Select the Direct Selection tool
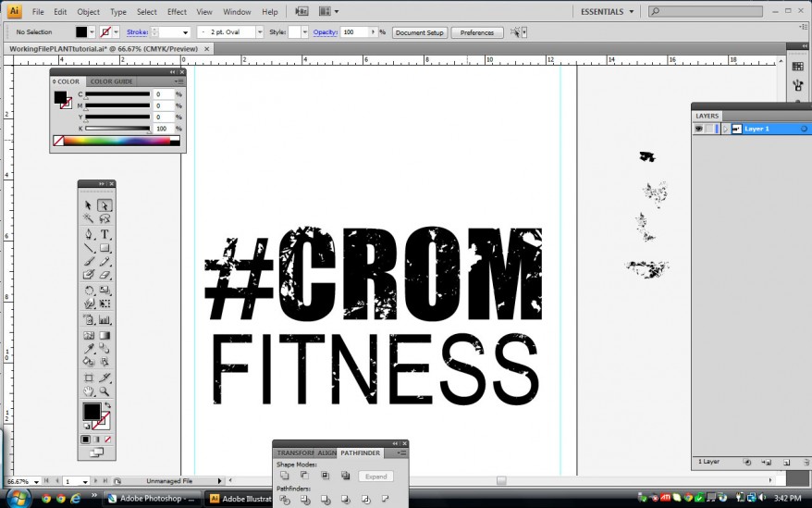812x508 pixels. tap(105, 205)
